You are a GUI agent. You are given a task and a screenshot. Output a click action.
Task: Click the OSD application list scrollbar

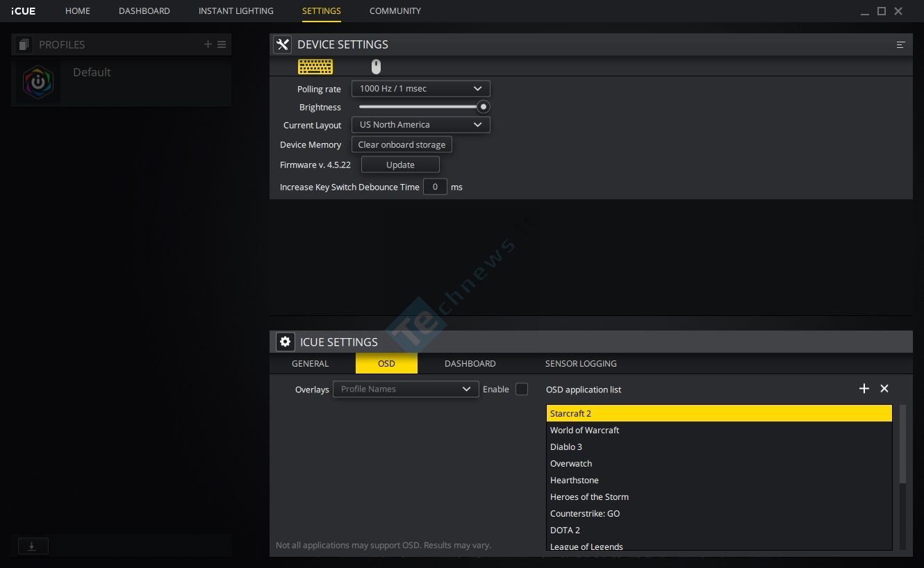click(902, 444)
